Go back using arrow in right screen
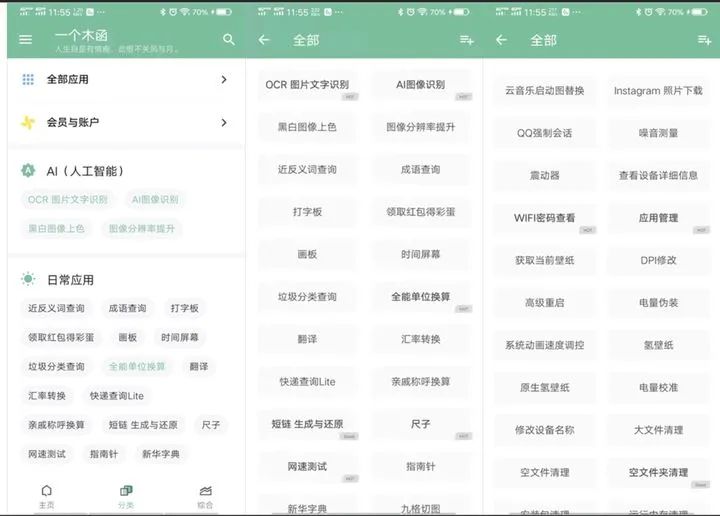 tap(501, 40)
